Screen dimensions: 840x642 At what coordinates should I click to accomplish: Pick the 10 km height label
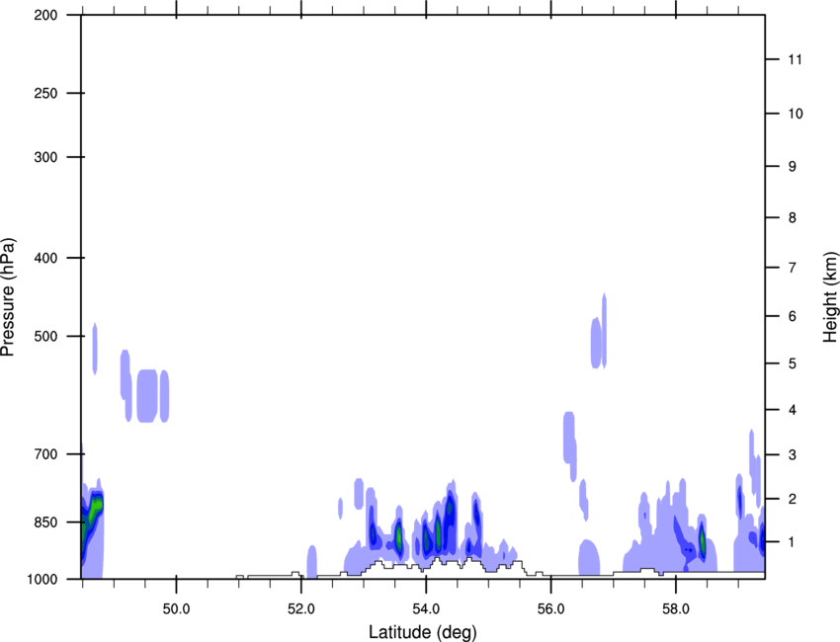click(796, 114)
